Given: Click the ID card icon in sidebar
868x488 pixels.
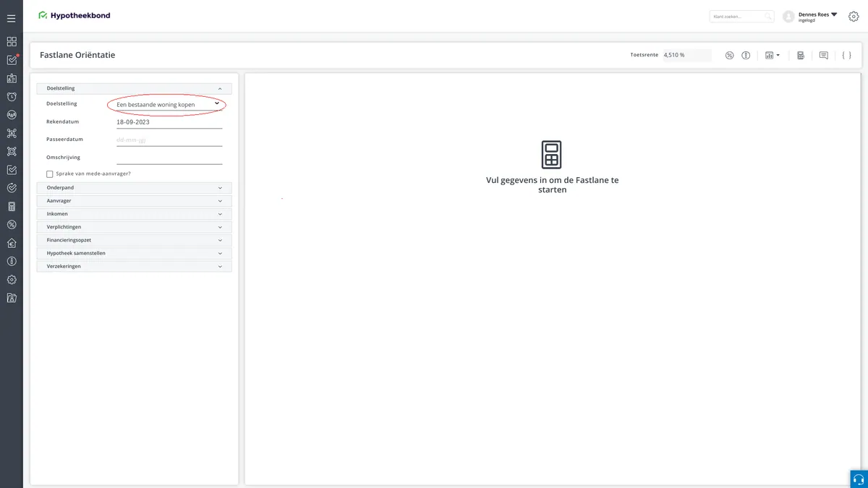Looking at the screenshot, I should pyautogui.click(x=12, y=78).
